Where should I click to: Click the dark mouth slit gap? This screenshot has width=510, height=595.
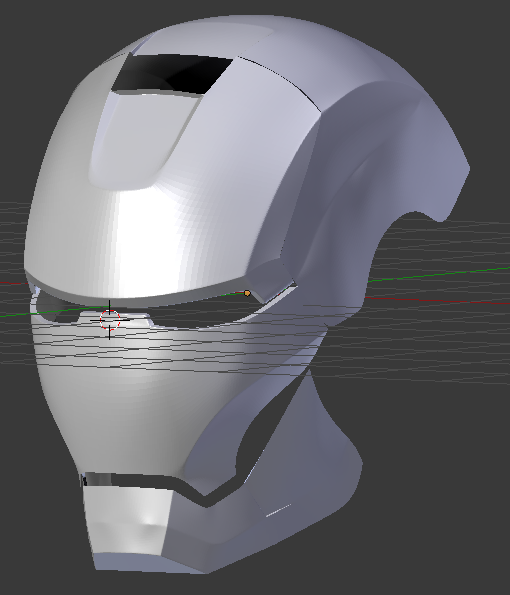(159, 481)
